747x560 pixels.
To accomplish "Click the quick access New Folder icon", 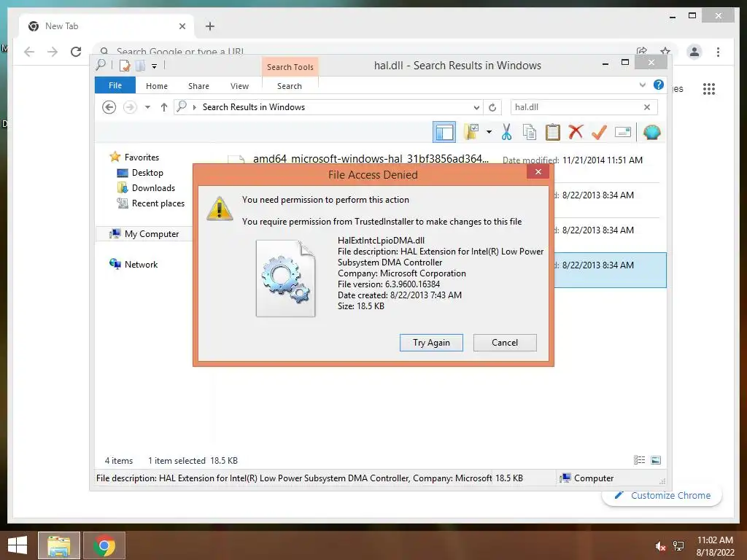I will pos(140,66).
